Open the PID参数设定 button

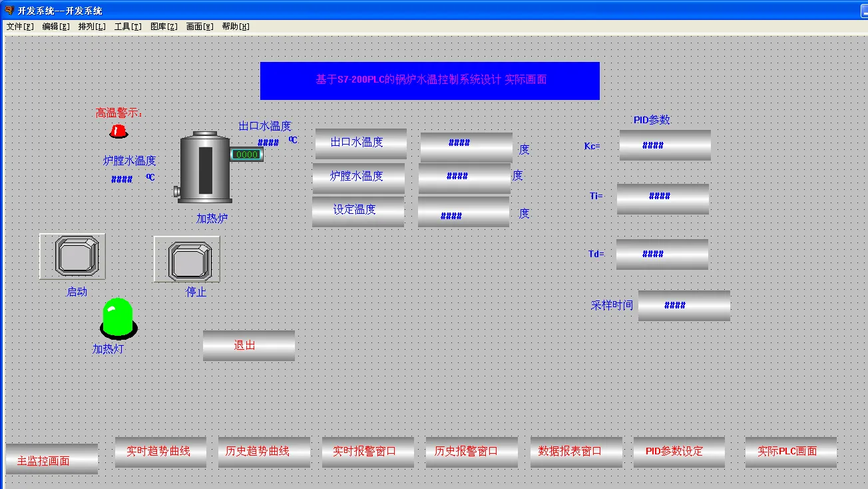(x=679, y=452)
